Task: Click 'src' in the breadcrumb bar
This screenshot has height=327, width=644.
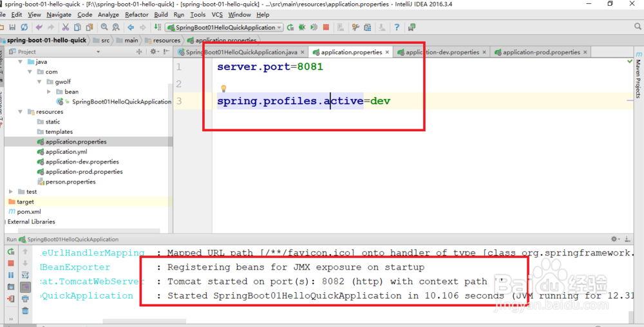Action: tap(106, 40)
